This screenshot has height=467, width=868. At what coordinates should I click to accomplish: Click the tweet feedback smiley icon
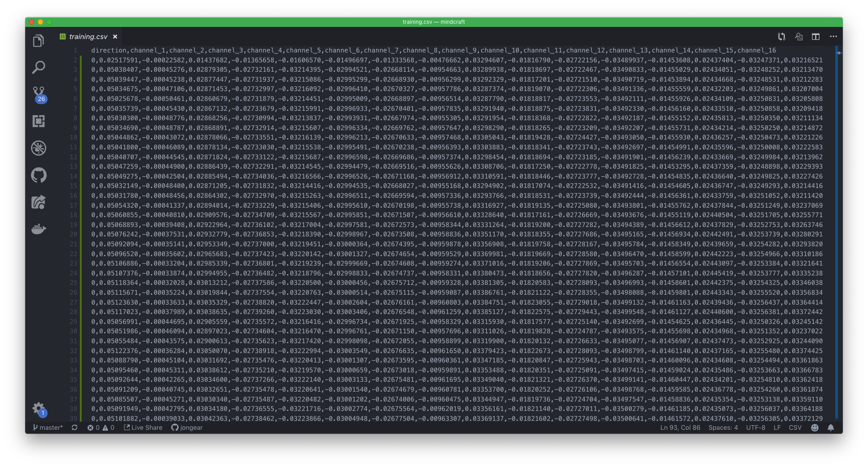[814, 428]
